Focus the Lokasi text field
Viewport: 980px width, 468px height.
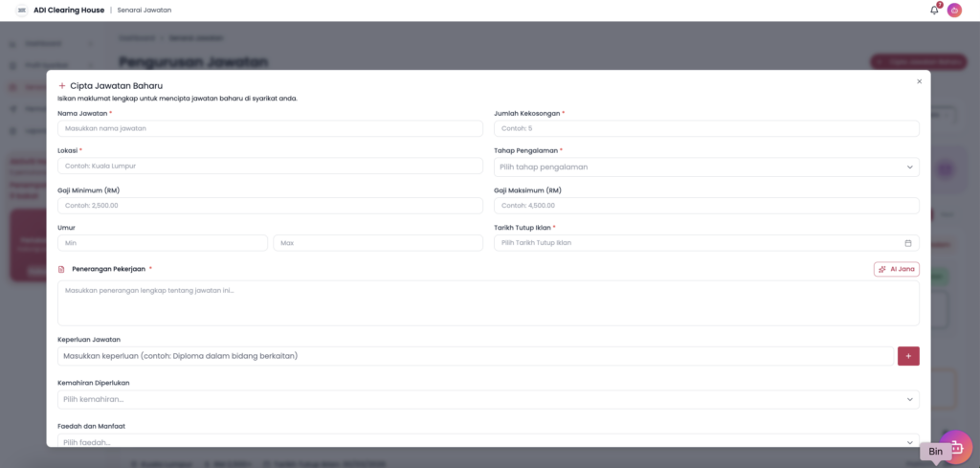pyautogui.click(x=270, y=166)
